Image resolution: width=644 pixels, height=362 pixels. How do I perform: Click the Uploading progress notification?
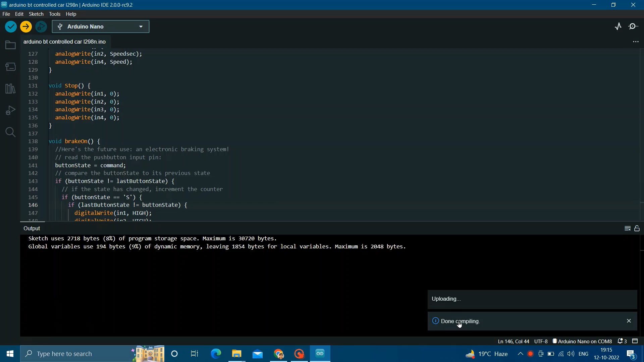click(x=532, y=299)
